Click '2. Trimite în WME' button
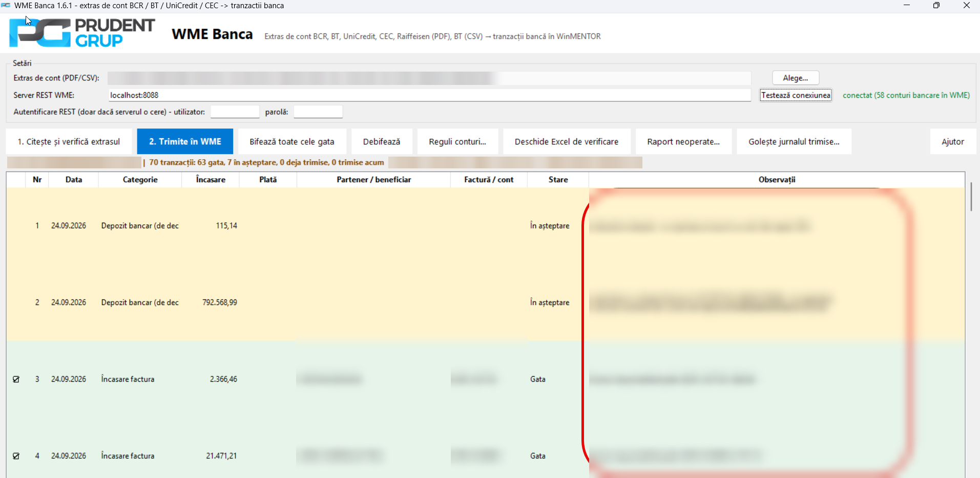Viewport: 980px width, 478px height. tap(185, 142)
